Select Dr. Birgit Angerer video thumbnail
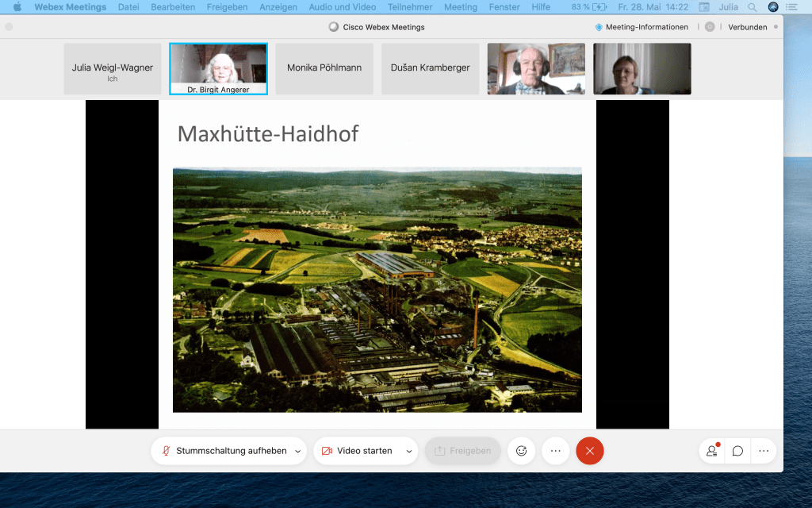812x508 pixels. click(218, 68)
